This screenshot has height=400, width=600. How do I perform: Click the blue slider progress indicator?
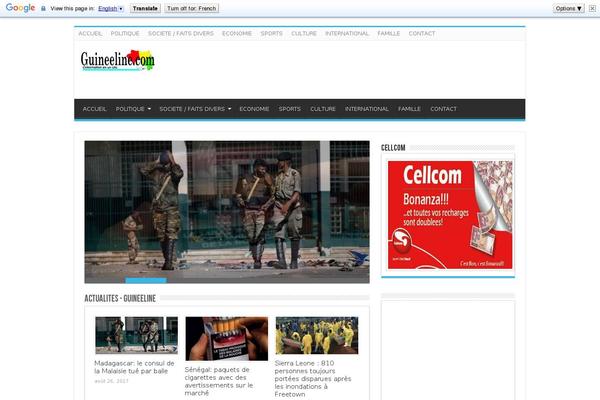[146, 281]
